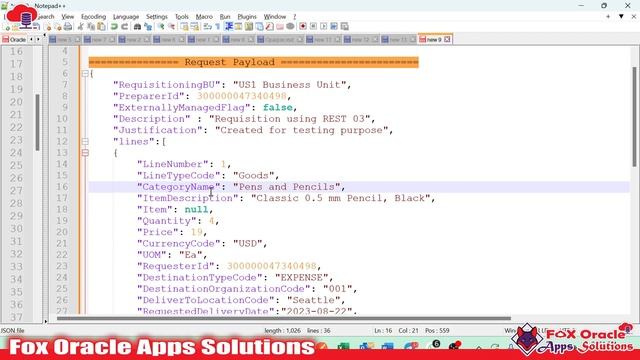Screen dimensions: 640x360
Task: Open the User Defined Language icon
Action: (x=238, y=27)
